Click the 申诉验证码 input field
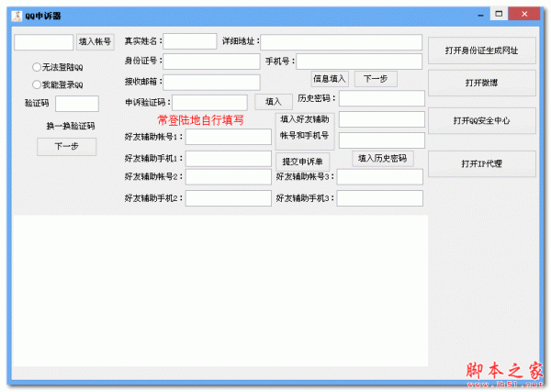 (209, 103)
